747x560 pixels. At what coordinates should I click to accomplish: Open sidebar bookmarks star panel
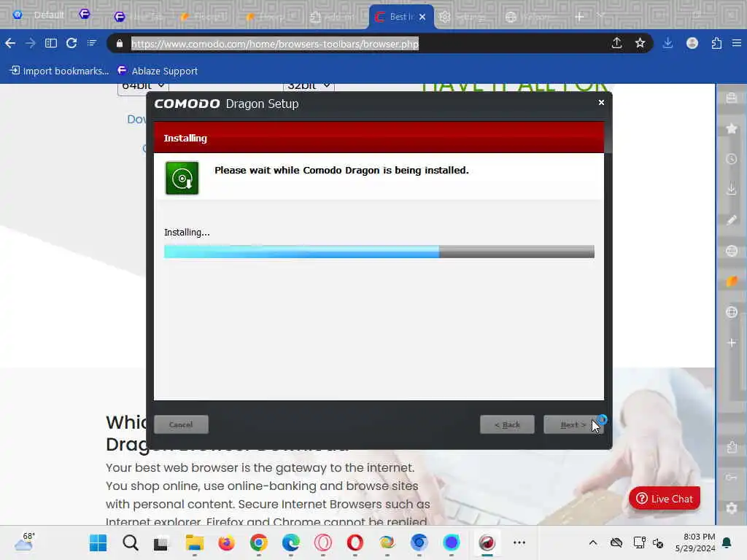[x=732, y=128]
